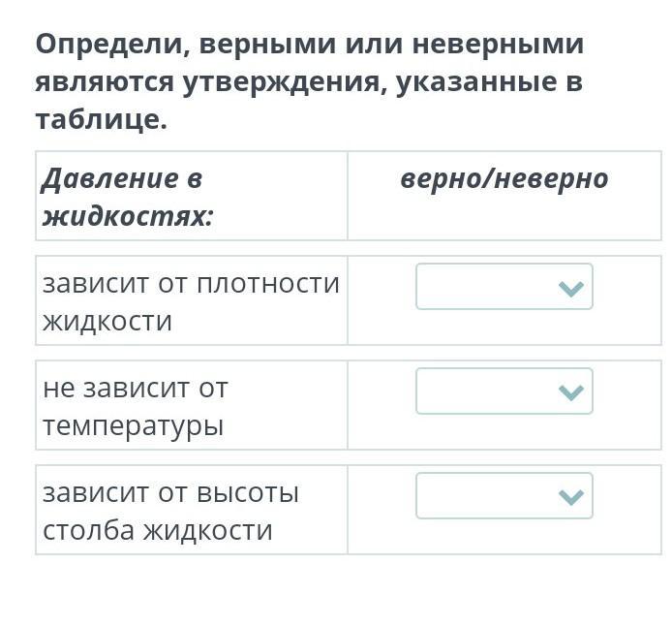Click the phrase 'являются утверждения' in the heading
The image size is (672, 626).
[x=207, y=81]
